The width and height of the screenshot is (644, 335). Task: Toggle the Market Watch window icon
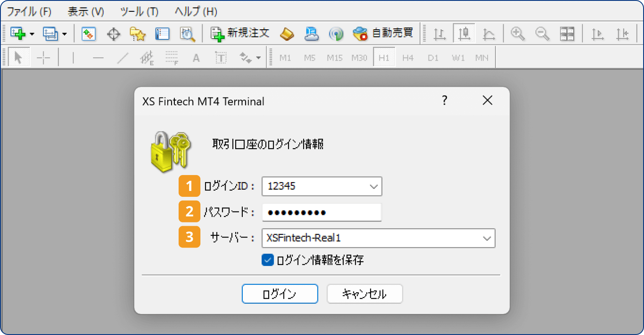[88, 33]
